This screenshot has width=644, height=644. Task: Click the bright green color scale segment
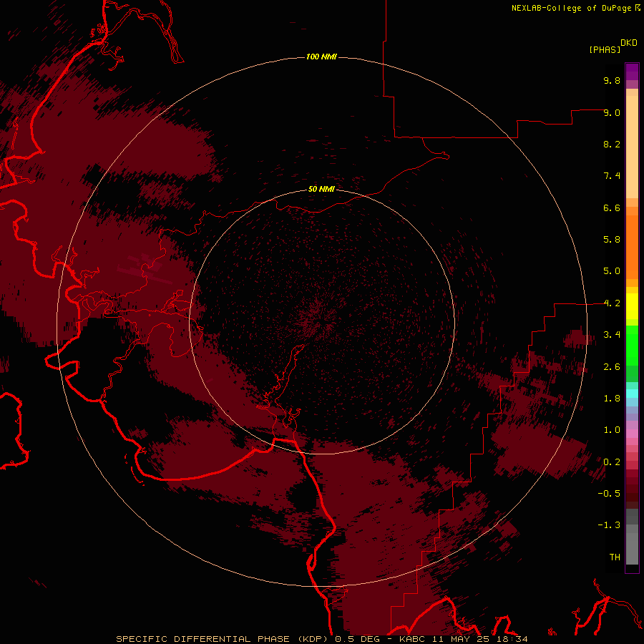point(632,346)
